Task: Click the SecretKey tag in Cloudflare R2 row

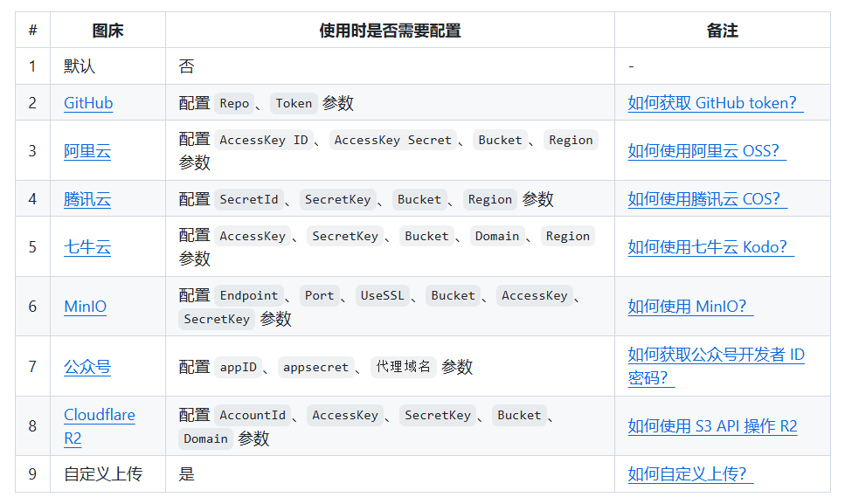Action: (438, 416)
